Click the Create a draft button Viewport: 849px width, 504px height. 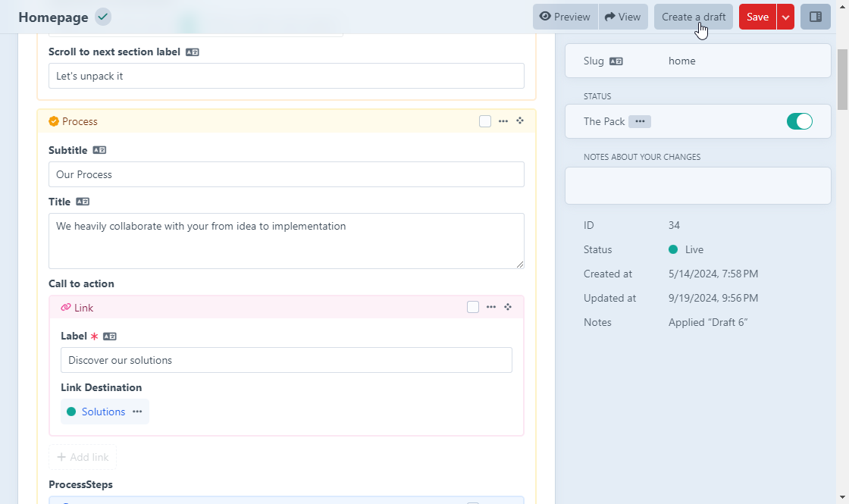[x=693, y=17]
